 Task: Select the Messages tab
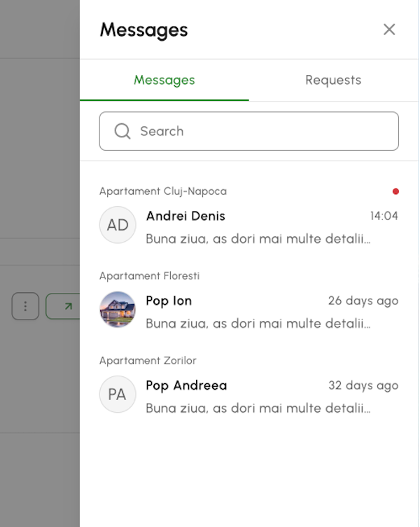pos(164,81)
